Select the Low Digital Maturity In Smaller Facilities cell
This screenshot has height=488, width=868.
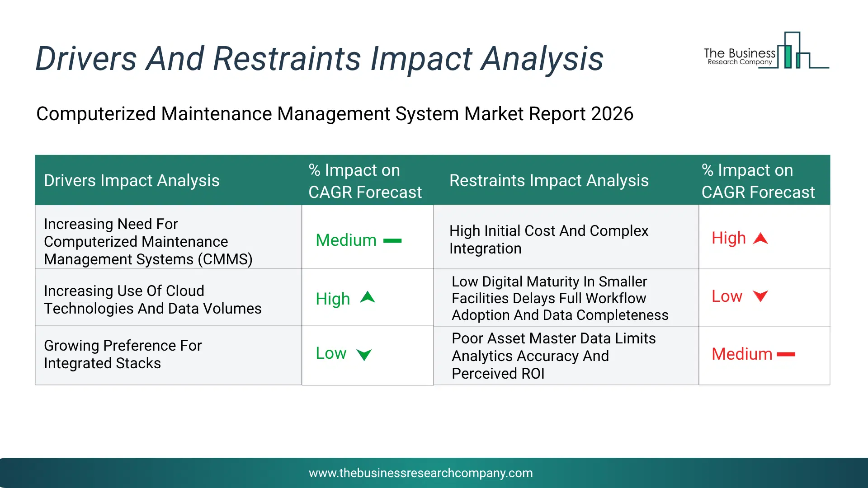(x=566, y=298)
